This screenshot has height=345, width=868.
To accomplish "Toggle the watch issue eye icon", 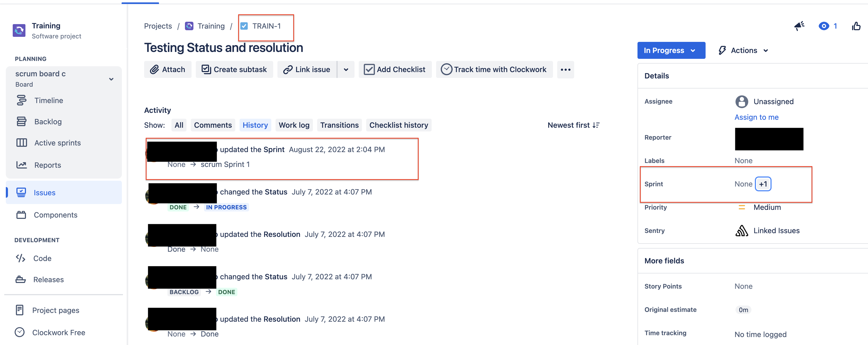I will pos(823,26).
